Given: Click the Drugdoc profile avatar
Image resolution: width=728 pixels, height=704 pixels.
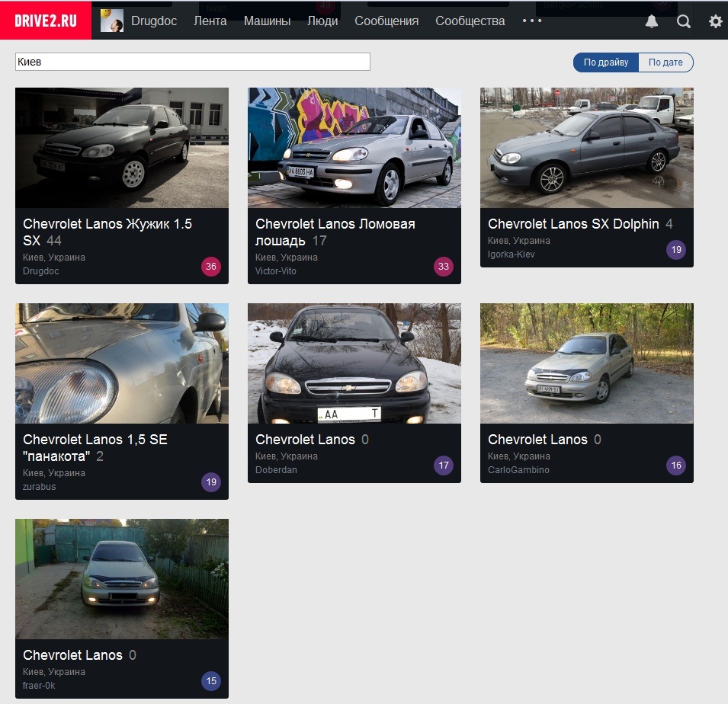Looking at the screenshot, I should point(112,21).
